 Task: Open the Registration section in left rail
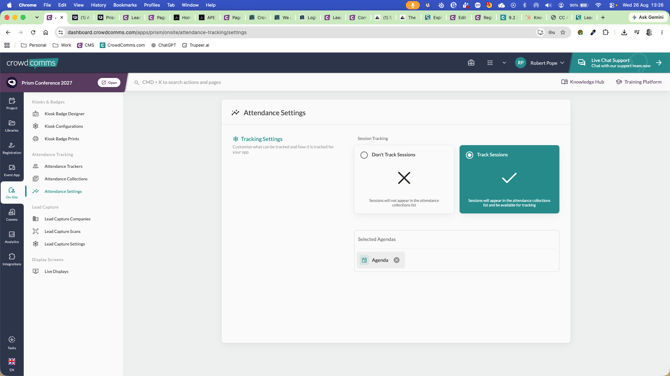[x=12, y=148]
